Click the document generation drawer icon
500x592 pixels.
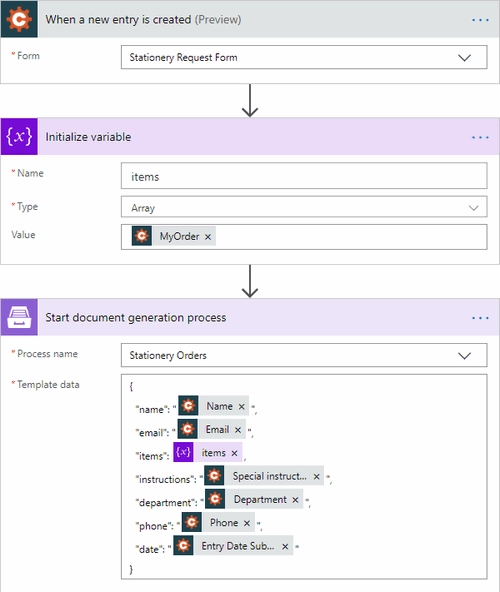coord(19,317)
